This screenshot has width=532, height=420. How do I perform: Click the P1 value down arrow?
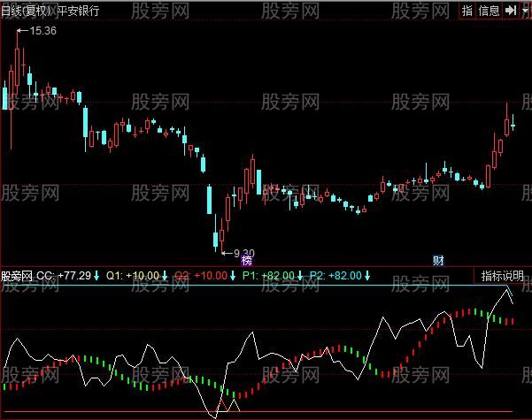299,276
